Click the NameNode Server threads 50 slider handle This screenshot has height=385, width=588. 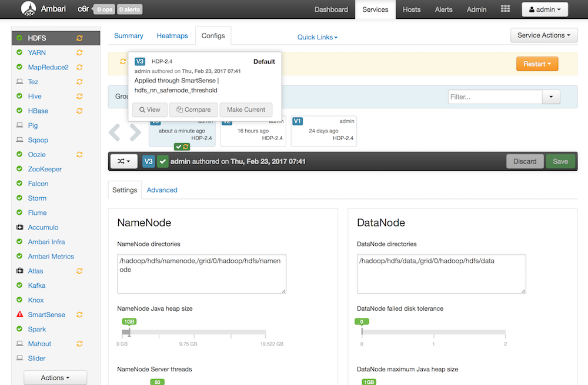[158, 382]
